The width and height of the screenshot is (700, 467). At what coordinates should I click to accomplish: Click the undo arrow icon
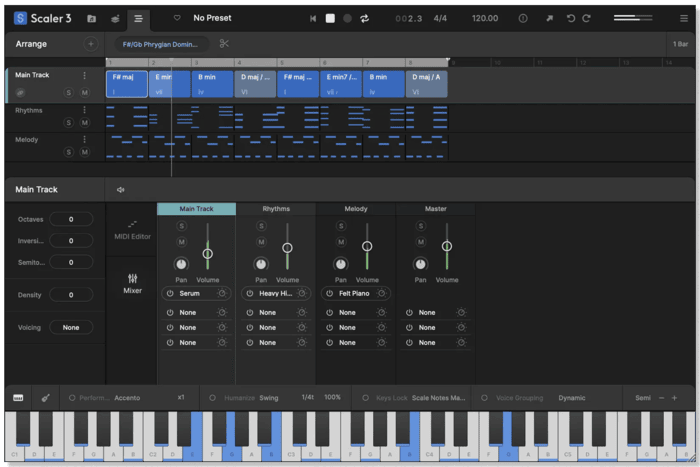(571, 18)
